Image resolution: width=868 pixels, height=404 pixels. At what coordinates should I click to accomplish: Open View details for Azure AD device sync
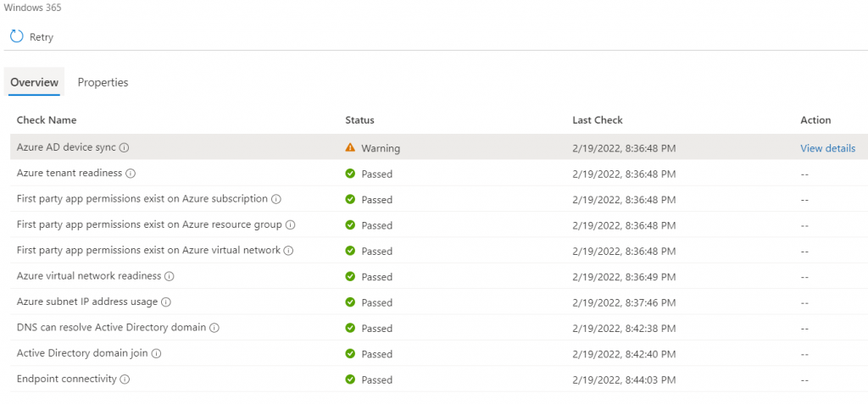click(827, 148)
